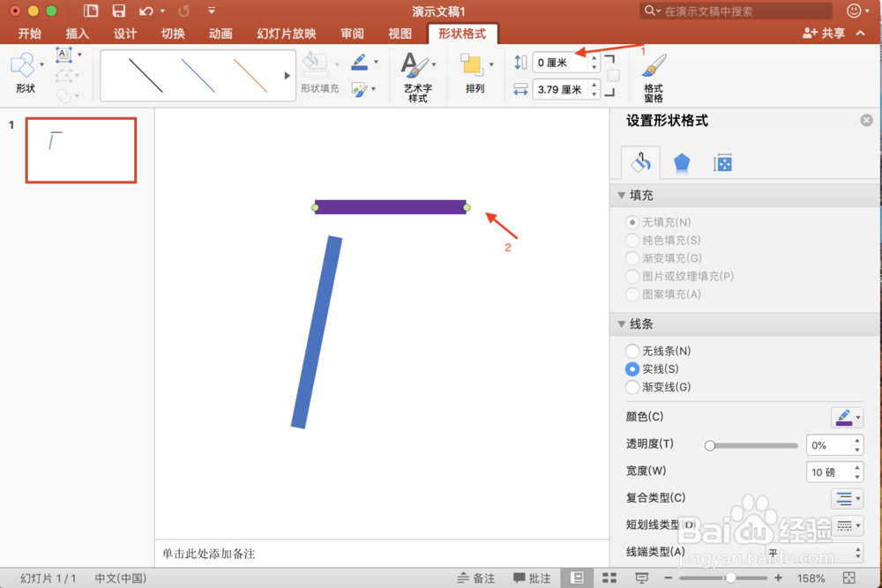
Task: Click the Shape Fill paint bucket icon
Action: click(x=315, y=63)
